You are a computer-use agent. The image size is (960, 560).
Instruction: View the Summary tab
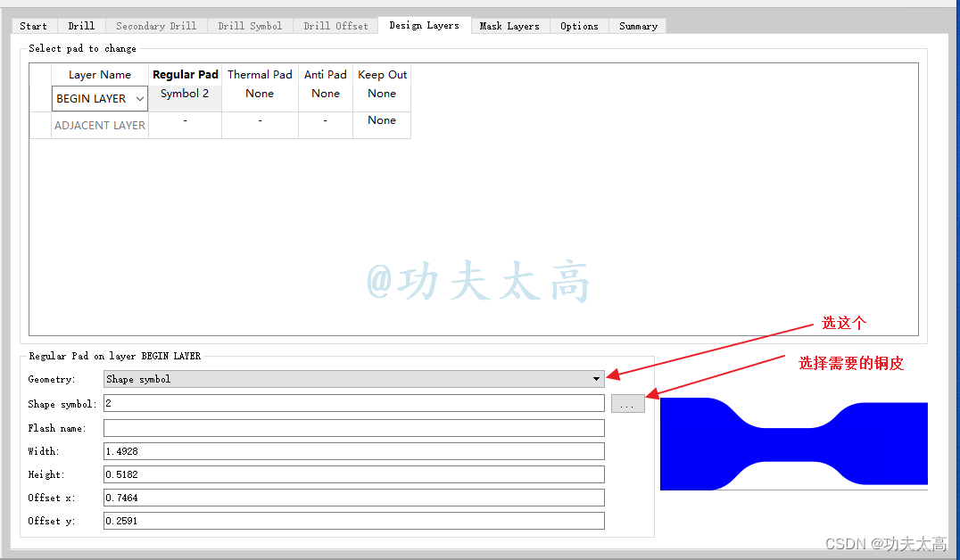pos(638,26)
